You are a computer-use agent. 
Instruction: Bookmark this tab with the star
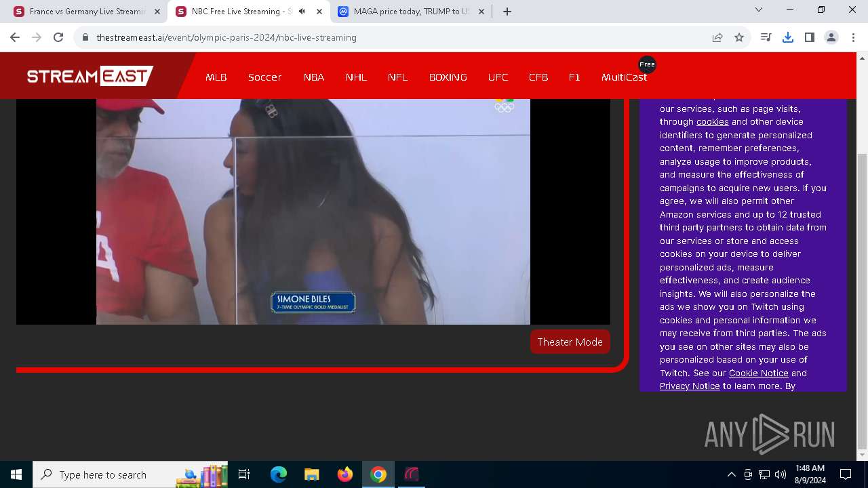[739, 37]
